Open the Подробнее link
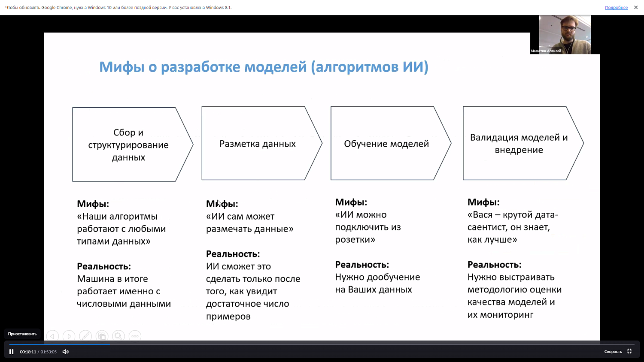 pyautogui.click(x=616, y=7)
